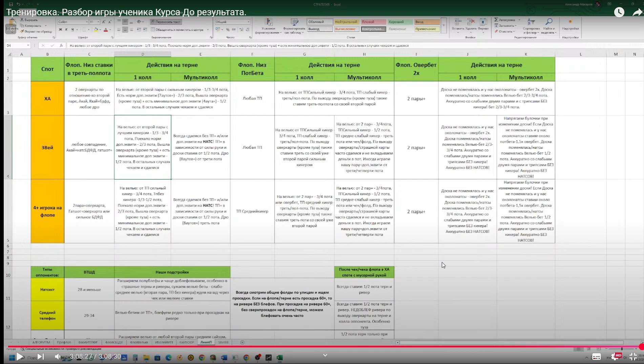Screen dimensions: 644x364
Task: Select the ЛимпП sheet tab
Action: pos(206,342)
